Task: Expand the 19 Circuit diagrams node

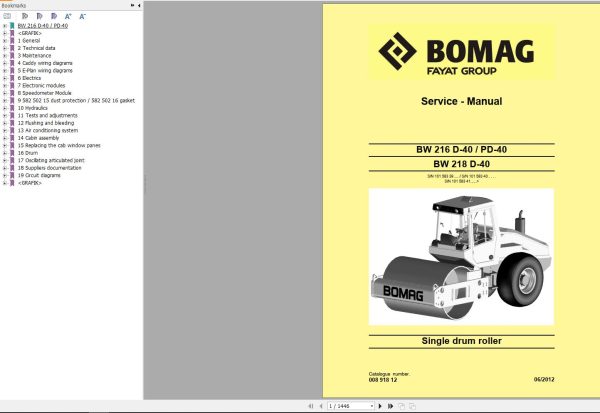Action: [5, 175]
